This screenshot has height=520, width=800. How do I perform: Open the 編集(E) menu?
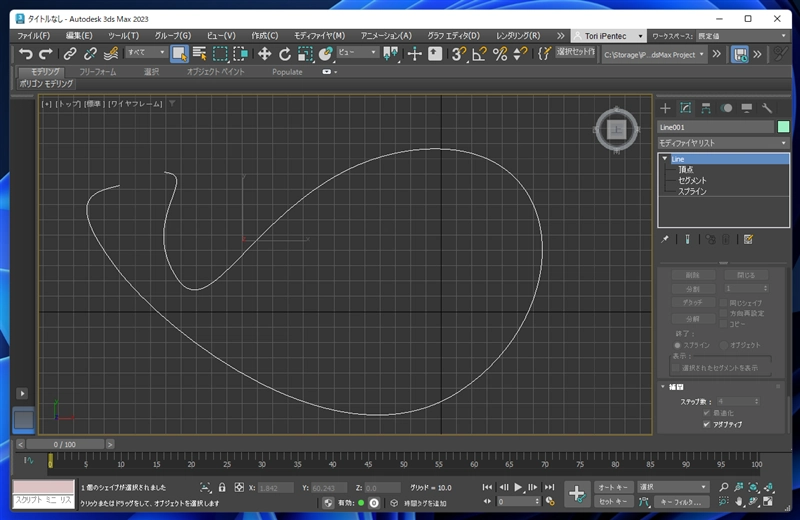tap(79, 36)
